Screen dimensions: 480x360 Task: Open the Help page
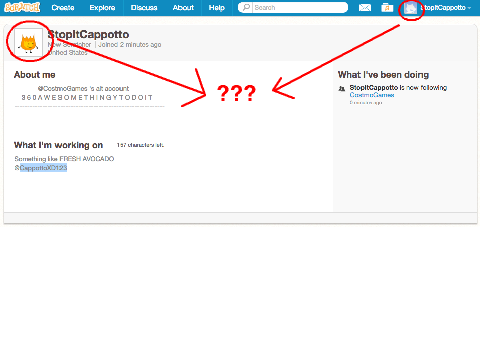[216, 8]
